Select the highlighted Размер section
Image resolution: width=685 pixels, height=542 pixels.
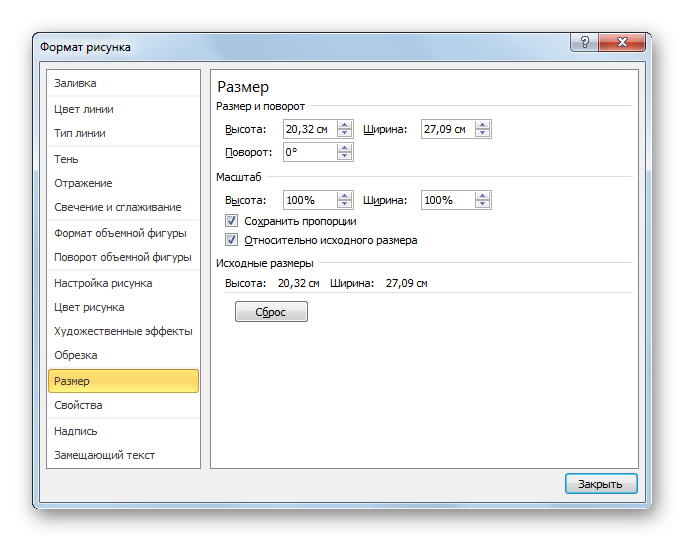point(123,381)
